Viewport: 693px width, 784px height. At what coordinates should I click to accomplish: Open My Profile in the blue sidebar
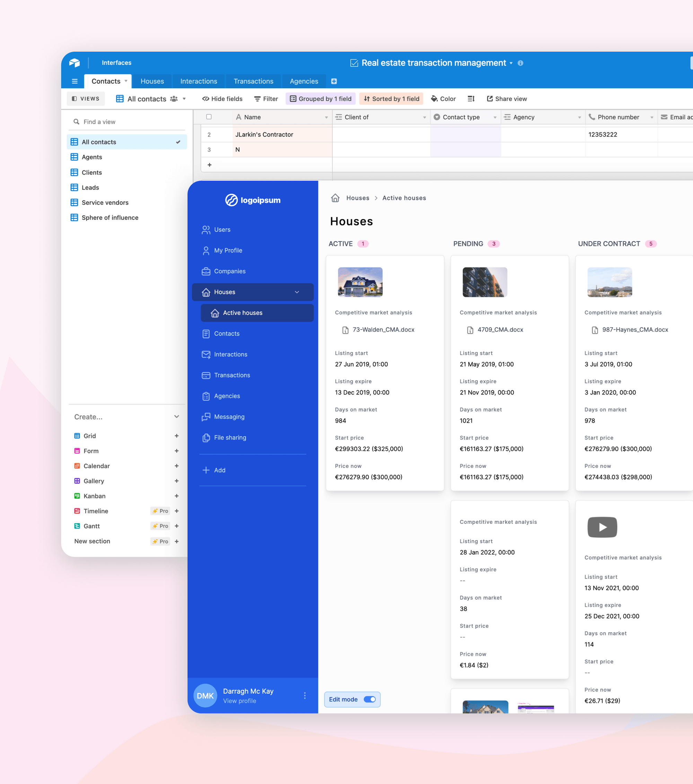[x=228, y=250]
